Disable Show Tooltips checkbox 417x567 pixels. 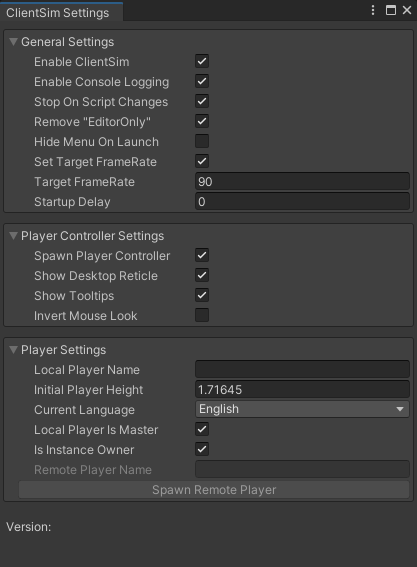(202, 295)
